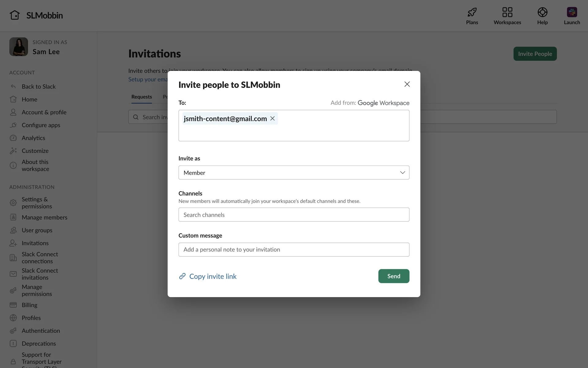Launch Slack via the Launch icon
This screenshot has height=368, width=588.
point(571,12)
